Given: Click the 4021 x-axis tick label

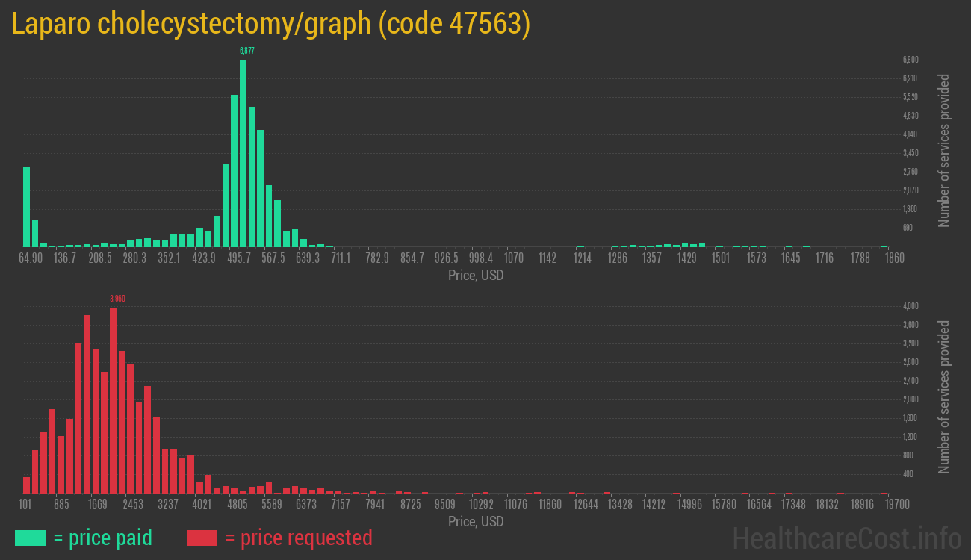Looking at the screenshot, I should click(202, 505).
